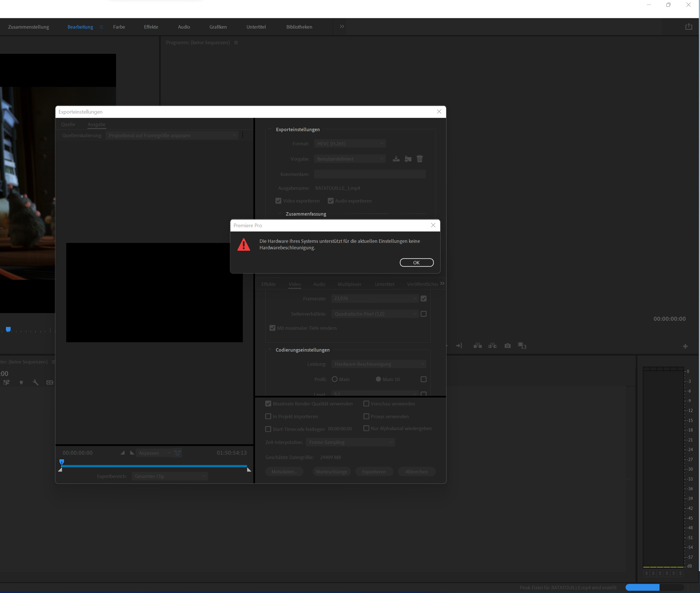The width and height of the screenshot is (700, 593).
Task: Uncheck Maximale Render-Qualität verwenden
Action: click(x=268, y=404)
